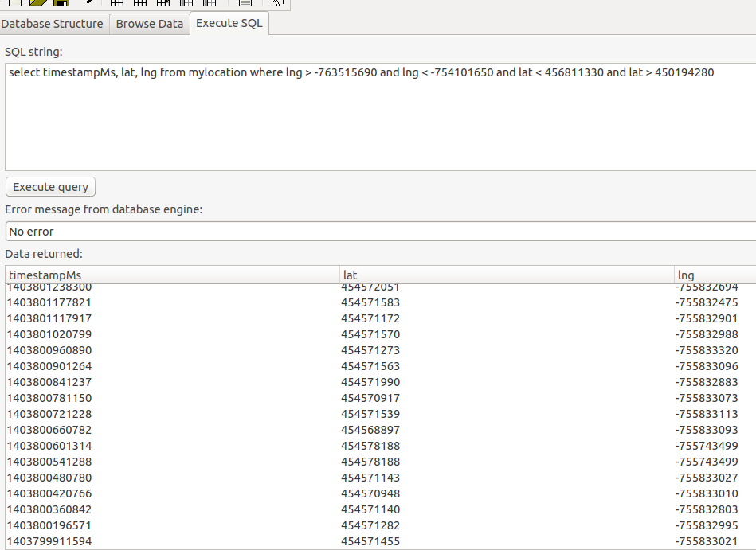This screenshot has width=756, height=550.
Task: Click inside the SQL string text area
Action: (x=381, y=116)
